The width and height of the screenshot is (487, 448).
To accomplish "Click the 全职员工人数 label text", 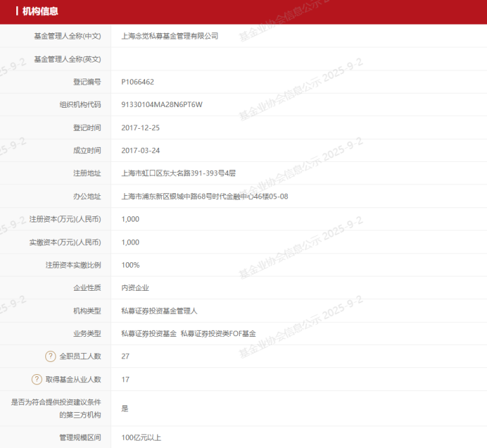I will coord(80,357).
